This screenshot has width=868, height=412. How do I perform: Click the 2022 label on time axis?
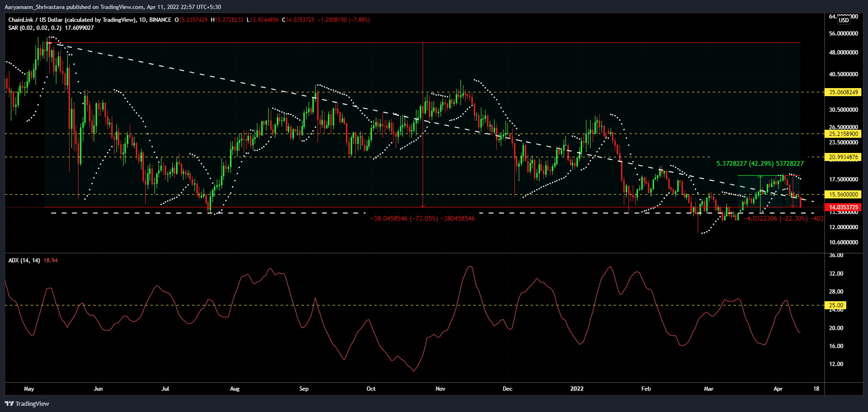[576, 389]
